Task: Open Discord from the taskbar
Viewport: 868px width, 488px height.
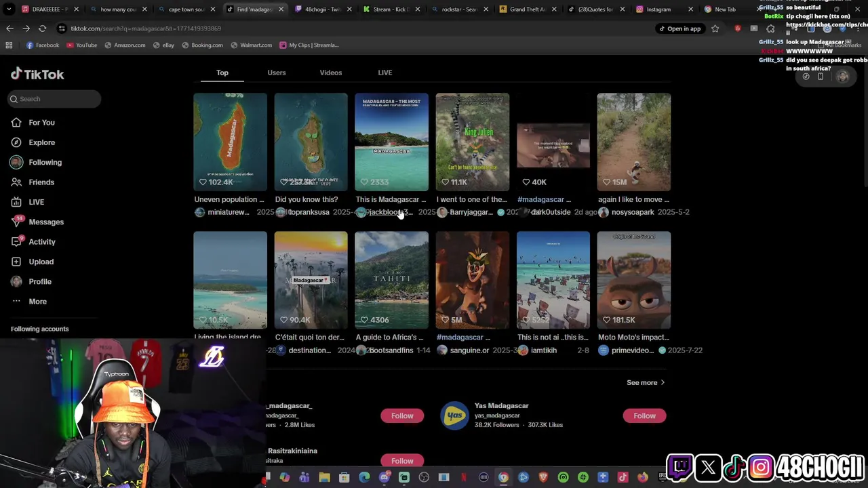Action: tap(384, 478)
